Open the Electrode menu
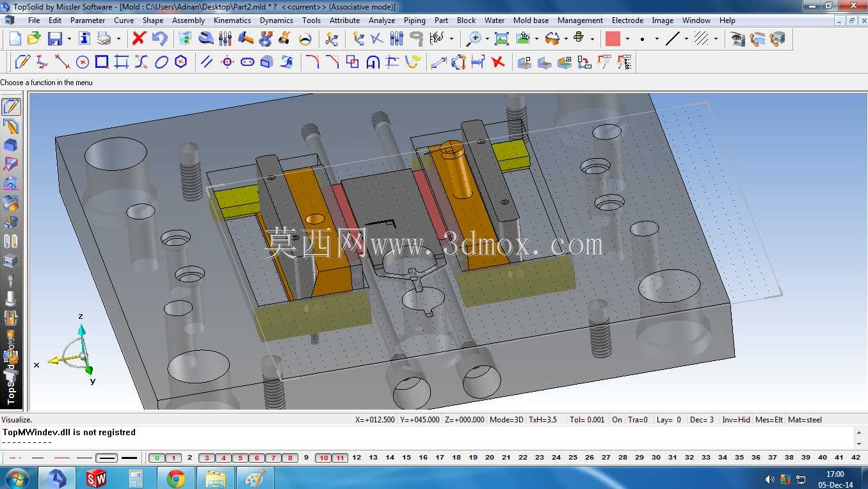This screenshot has height=489, width=868. tap(627, 20)
